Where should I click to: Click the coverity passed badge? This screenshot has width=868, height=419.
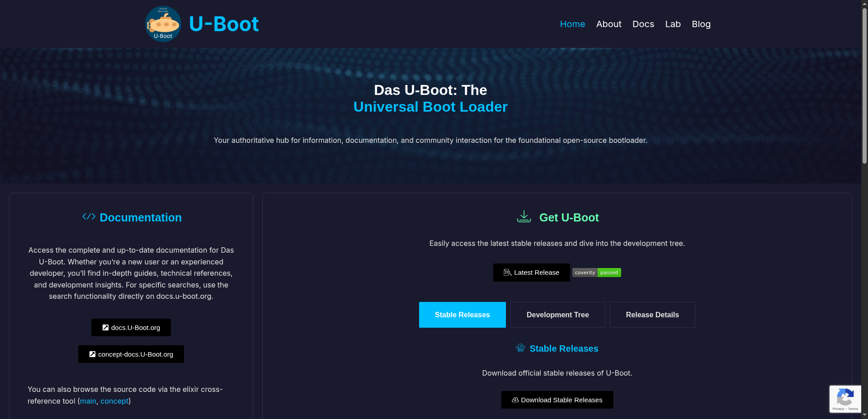597,273
